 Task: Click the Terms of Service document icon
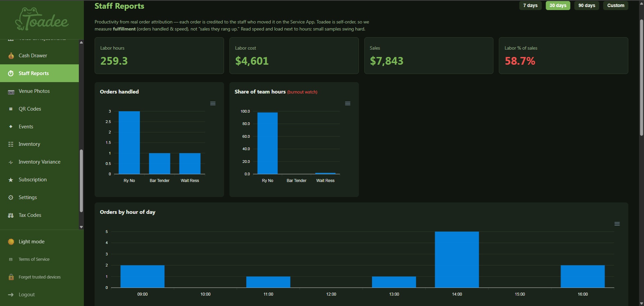click(11, 259)
